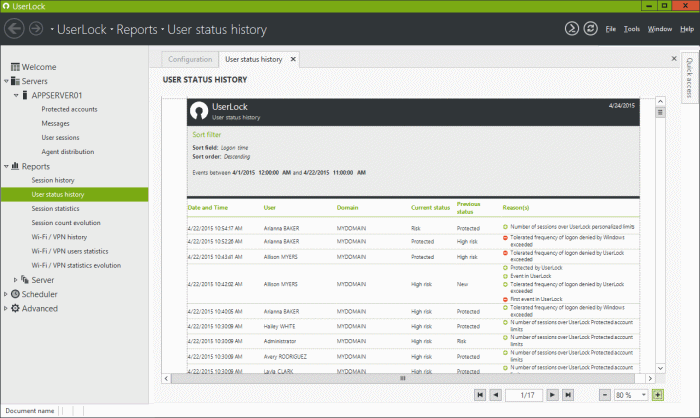700x418 pixels.
Task: Open the Window menu
Action: tap(660, 29)
